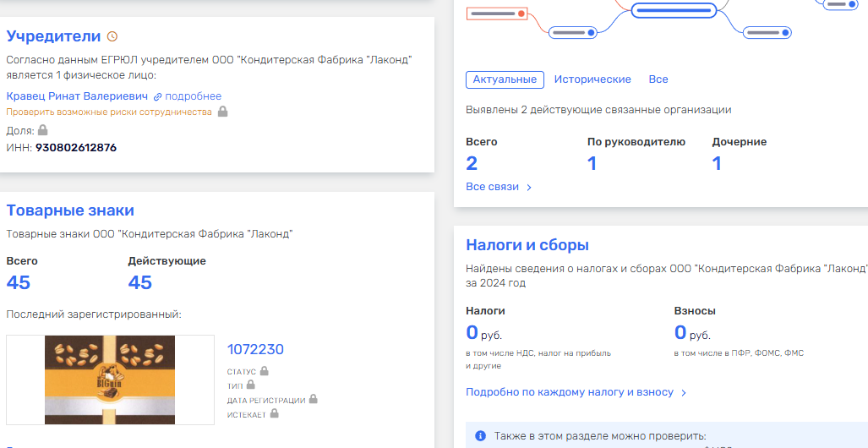Image resolution: width=868 pixels, height=448 pixels.
Task: Click text Выявлены 2 действующие связанные организации
Action: click(598, 110)
